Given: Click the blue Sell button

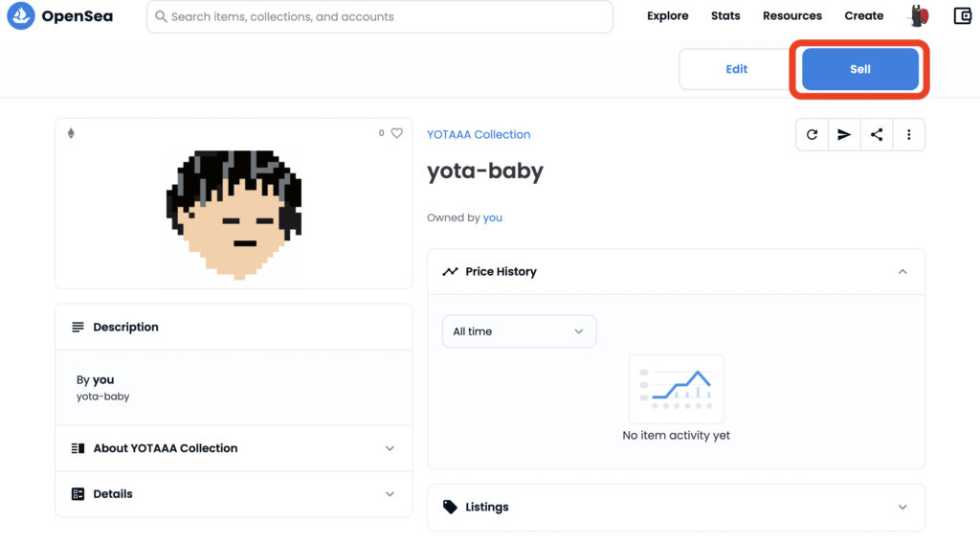Looking at the screenshot, I should pos(859,69).
